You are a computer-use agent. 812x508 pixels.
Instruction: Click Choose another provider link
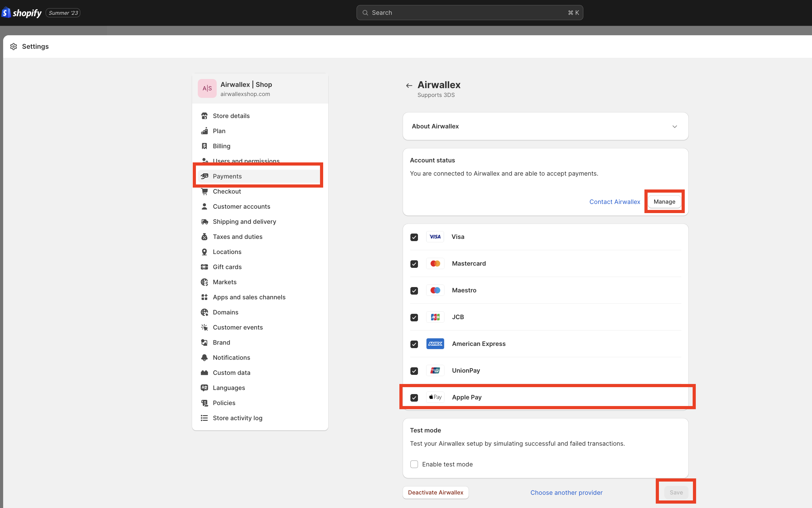(x=566, y=493)
